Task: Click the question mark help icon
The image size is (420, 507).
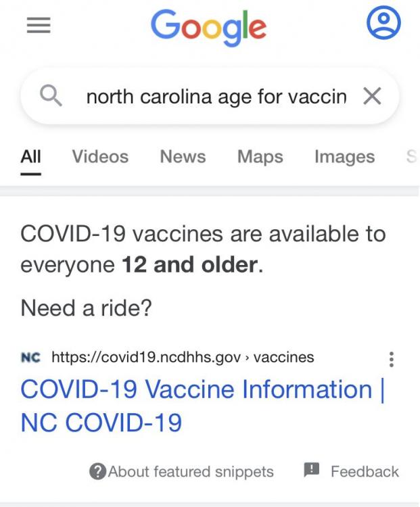Action: click(97, 472)
